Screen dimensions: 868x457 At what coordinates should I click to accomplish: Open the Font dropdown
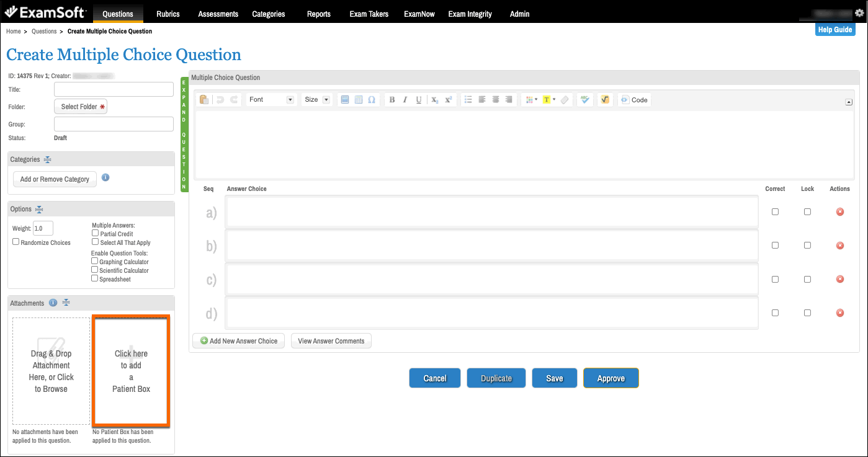click(x=271, y=100)
